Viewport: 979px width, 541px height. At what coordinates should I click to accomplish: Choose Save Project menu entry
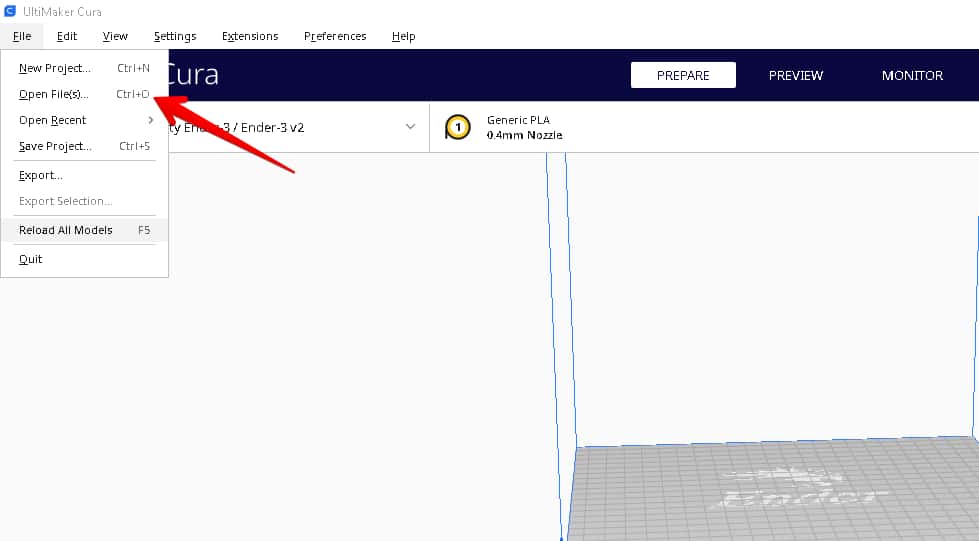(x=84, y=146)
